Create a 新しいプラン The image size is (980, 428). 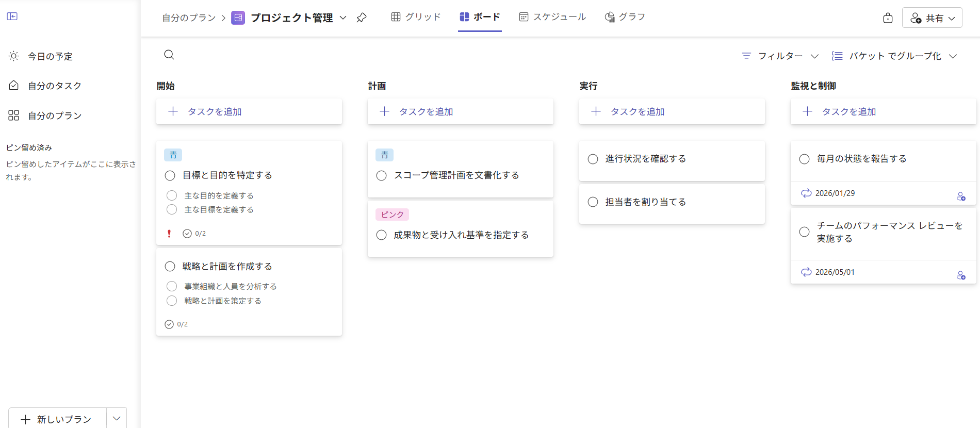[x=58, y=419]
